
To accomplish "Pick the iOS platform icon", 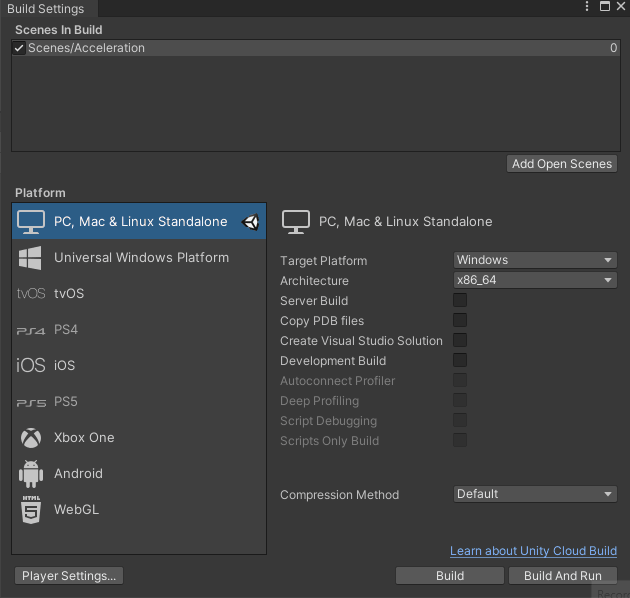I will coord(31,366).
